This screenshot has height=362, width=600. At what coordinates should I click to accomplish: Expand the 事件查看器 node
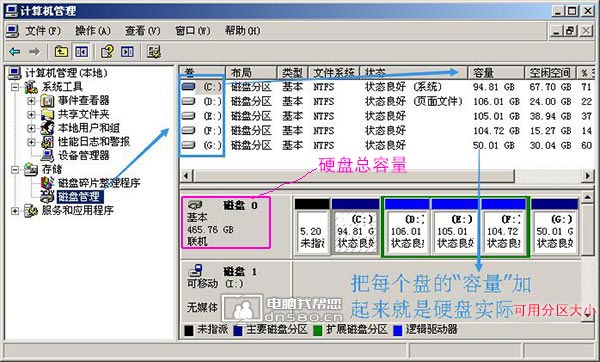pyautogui.click(x=31, y=101)
